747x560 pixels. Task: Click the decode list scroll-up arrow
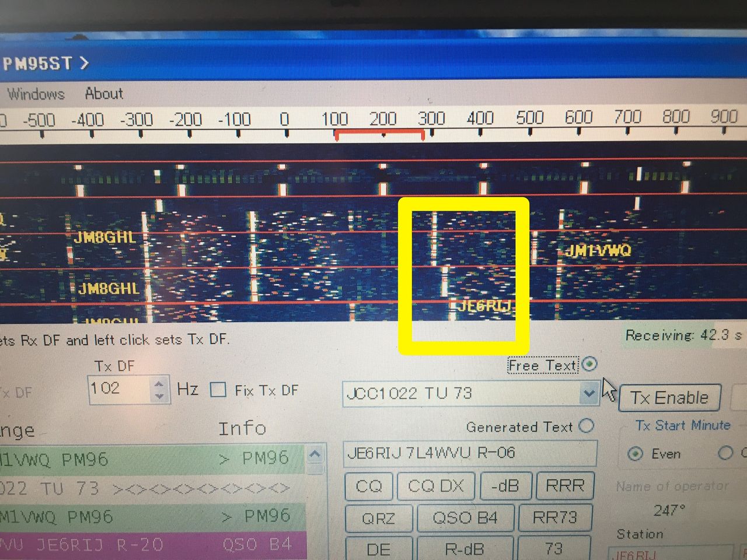click(x=315, y=454)
